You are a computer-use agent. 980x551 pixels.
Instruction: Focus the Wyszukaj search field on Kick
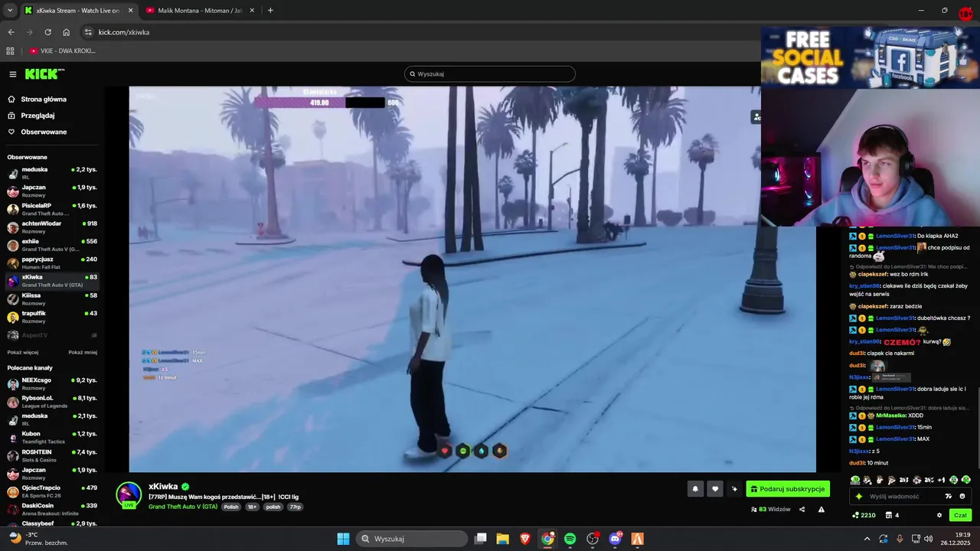[490, 74]
